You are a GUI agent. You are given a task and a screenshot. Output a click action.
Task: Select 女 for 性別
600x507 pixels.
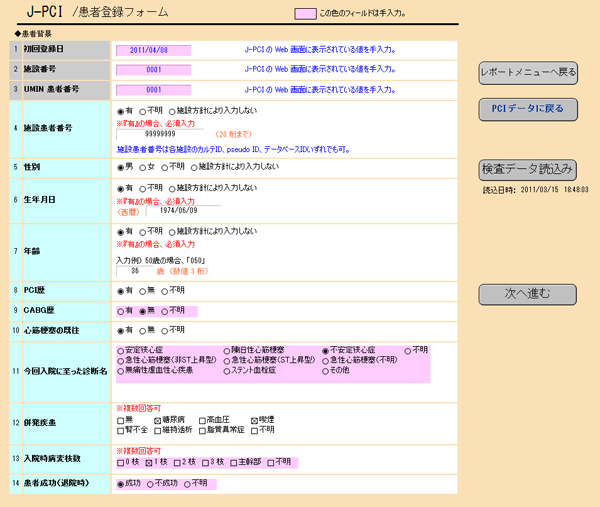click(x=142, y=168)
